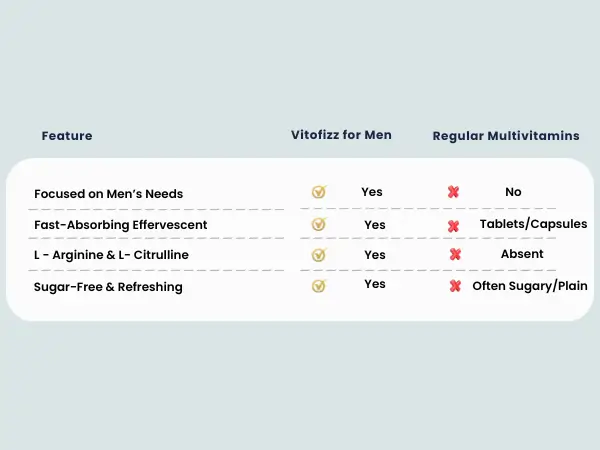Click red X icon beside No
This screenshot has width=600, height=450.
tap(453, 192)
